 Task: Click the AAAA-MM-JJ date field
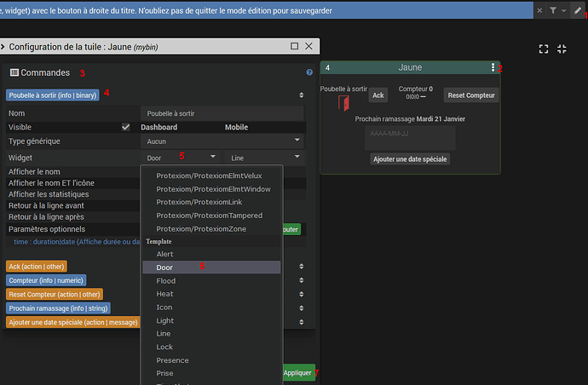[410, 138]
